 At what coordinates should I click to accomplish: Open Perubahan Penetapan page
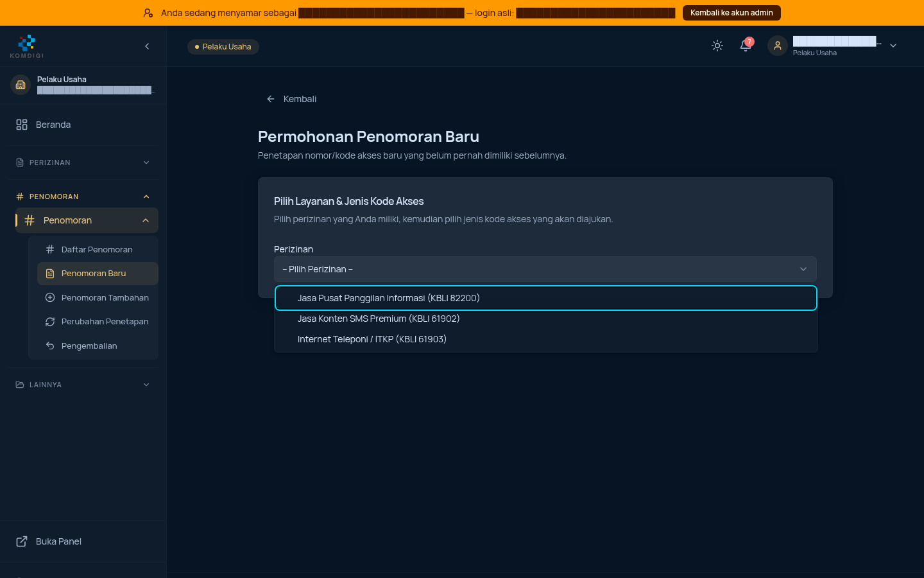tap(98, 322)
